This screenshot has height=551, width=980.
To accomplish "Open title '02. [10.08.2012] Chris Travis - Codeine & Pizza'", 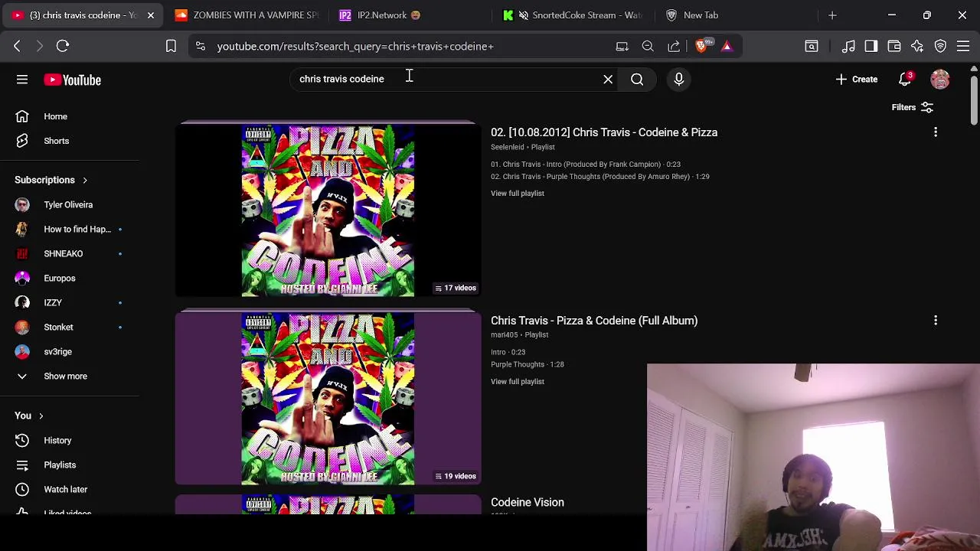I will pyautogui.click(x=604, y=132).
